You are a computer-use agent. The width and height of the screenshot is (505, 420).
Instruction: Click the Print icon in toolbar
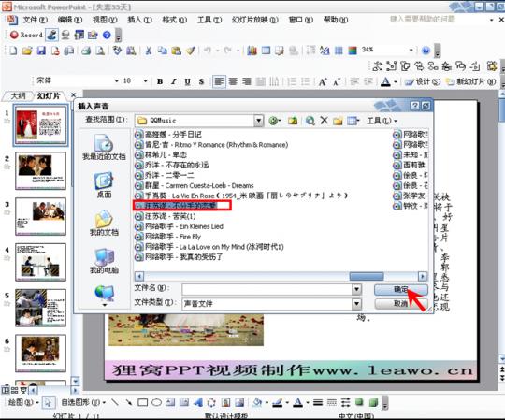pos(86,51)
